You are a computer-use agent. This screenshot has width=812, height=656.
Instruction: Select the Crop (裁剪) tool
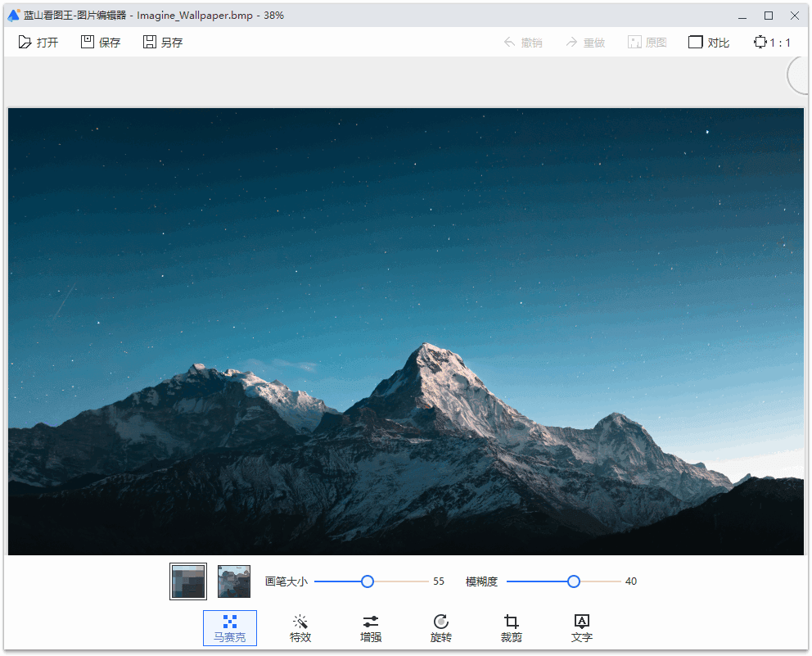pyautogui.click(x=512, y=628)
